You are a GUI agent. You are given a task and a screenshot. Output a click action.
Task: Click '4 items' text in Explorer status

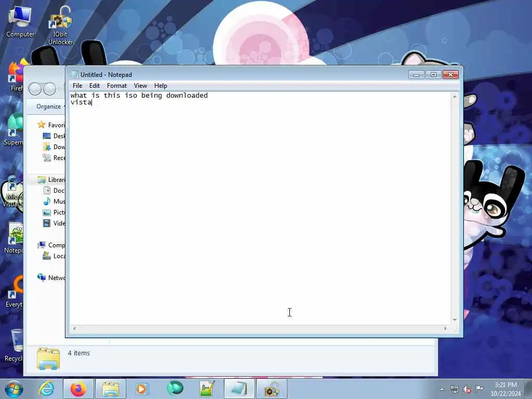79,353
